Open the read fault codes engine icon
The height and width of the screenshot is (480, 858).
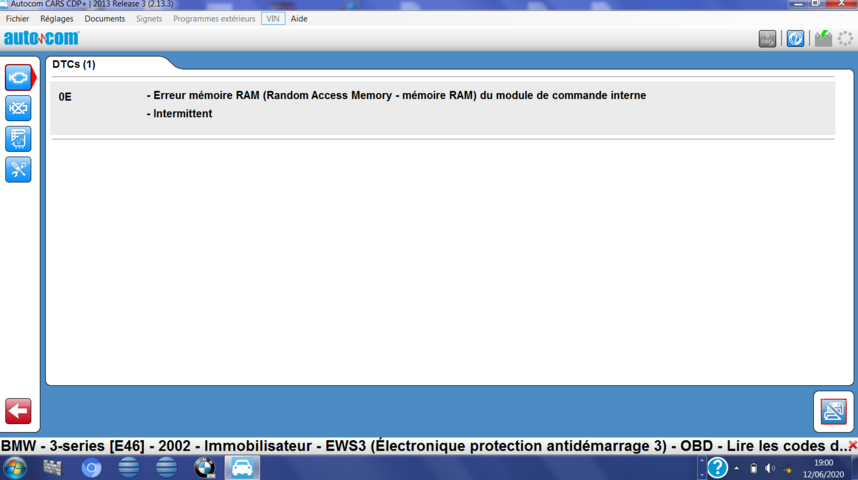18,78
